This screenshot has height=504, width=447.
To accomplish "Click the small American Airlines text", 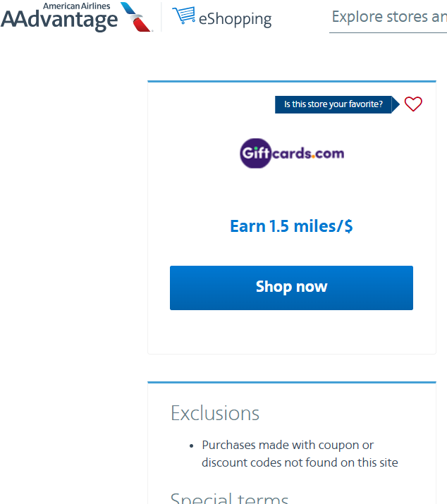I will (76, 6).
